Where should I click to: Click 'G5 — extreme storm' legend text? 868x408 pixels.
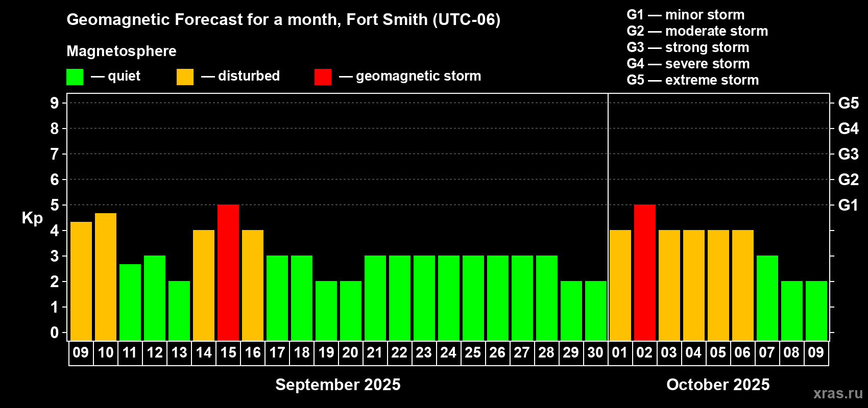coord(692,80)
